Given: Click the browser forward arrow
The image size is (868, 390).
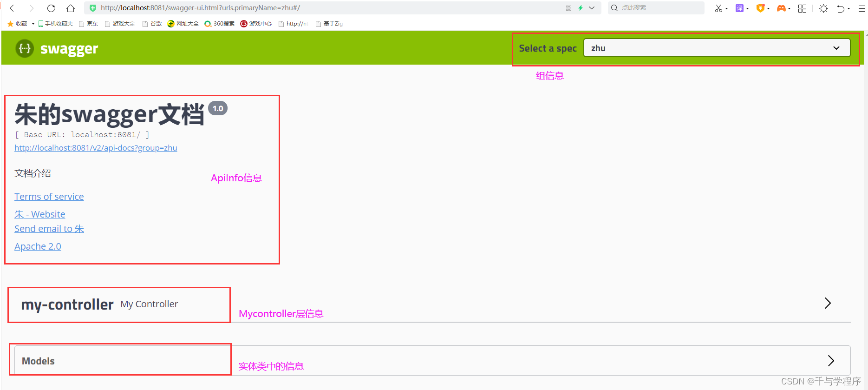Looking at the screenshot, I should (x=32, y=8).
